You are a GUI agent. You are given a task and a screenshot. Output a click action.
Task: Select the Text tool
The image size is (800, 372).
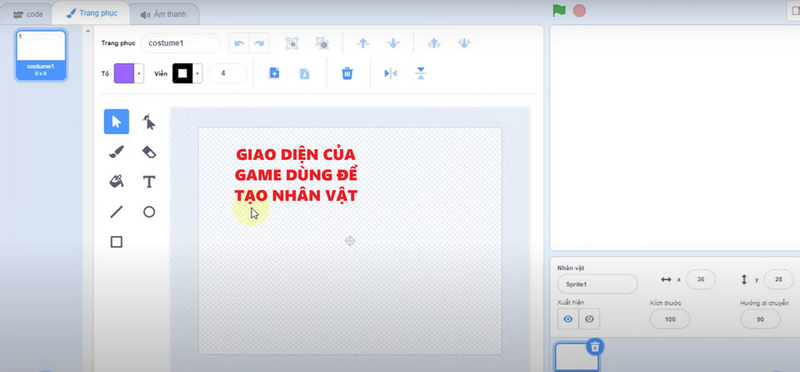pos(148,181)
